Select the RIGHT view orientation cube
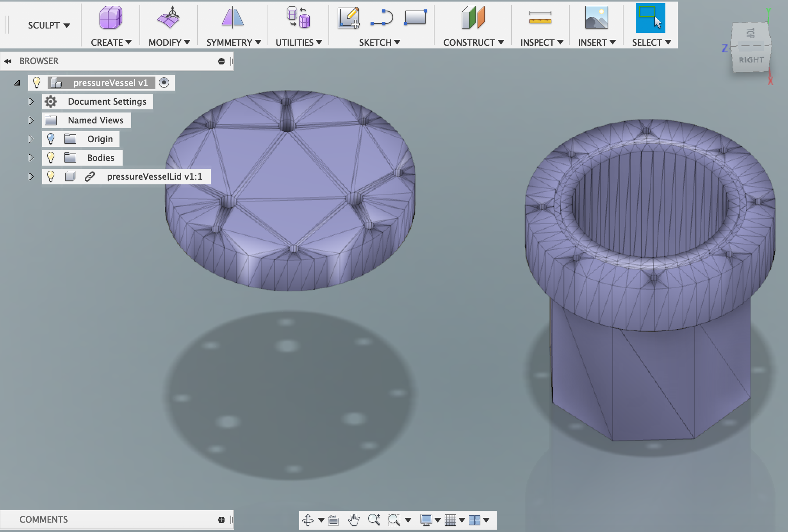Screen dimensions: 788x532 click(750, 58)
